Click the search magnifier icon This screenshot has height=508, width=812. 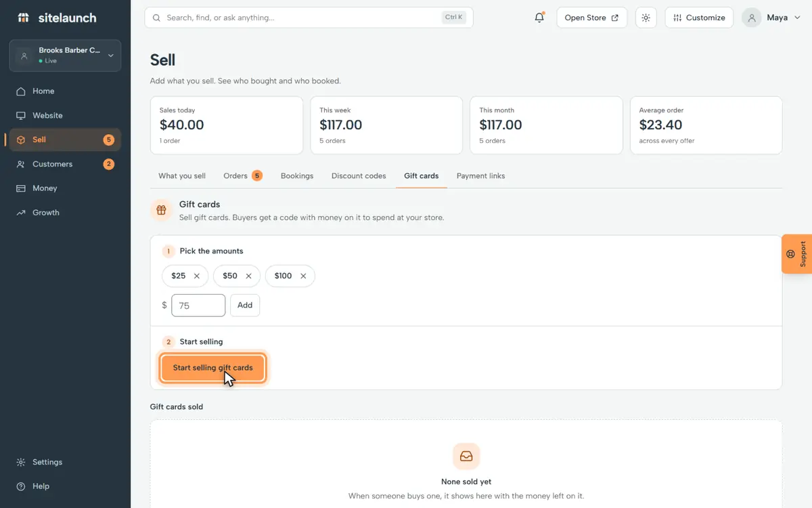click(157, 18)
